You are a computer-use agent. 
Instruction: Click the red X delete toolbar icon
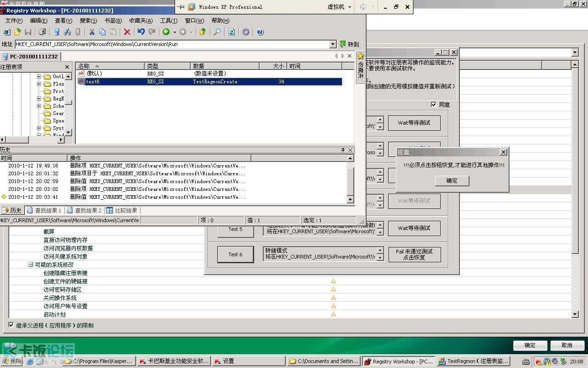point(127,32)
